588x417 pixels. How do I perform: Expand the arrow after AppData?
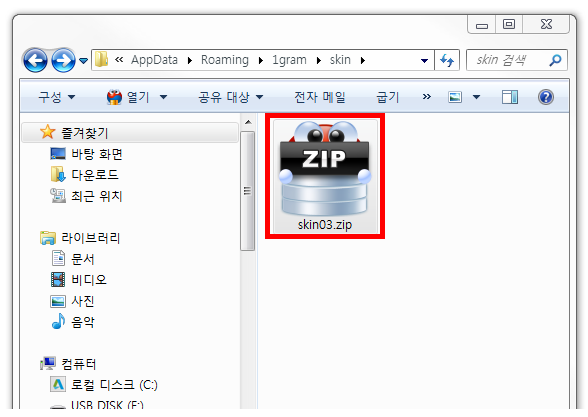190,60
